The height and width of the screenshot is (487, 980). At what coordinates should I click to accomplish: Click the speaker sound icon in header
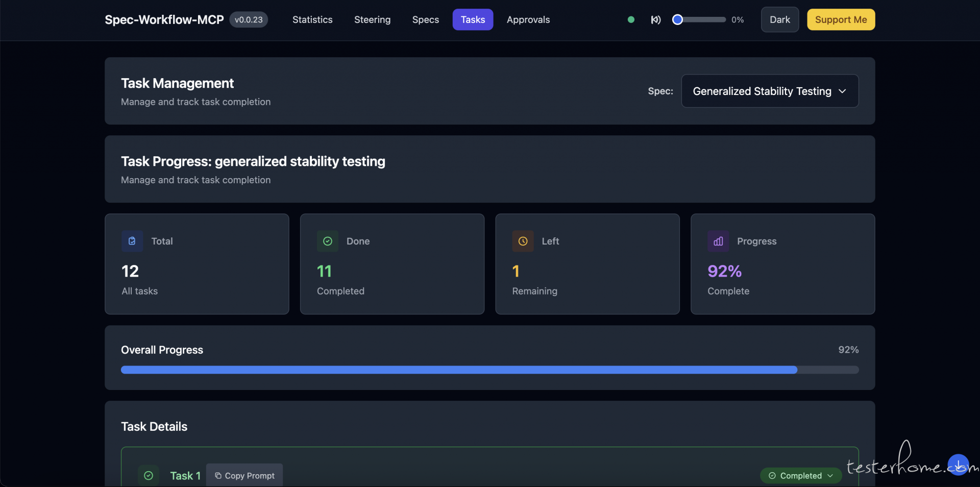click(x=655, y=20)
